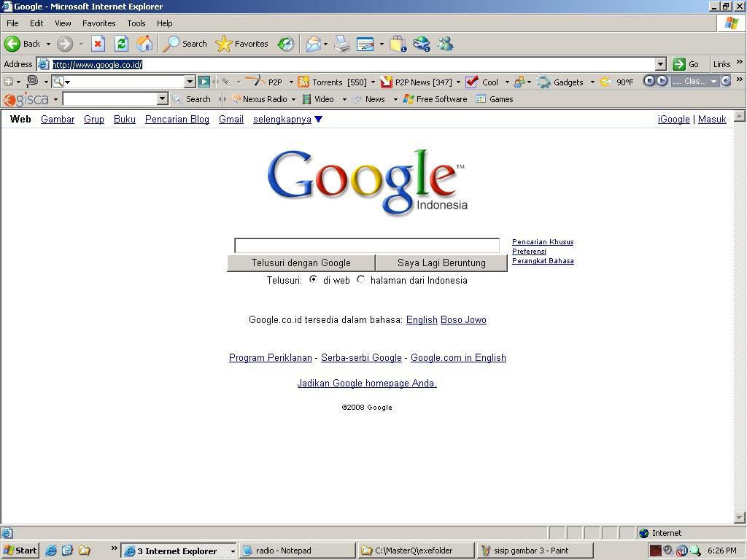Screen dimensions: 747x560
Task: Click the green toolbar search go arrow
Action: (x=204, y=82)
